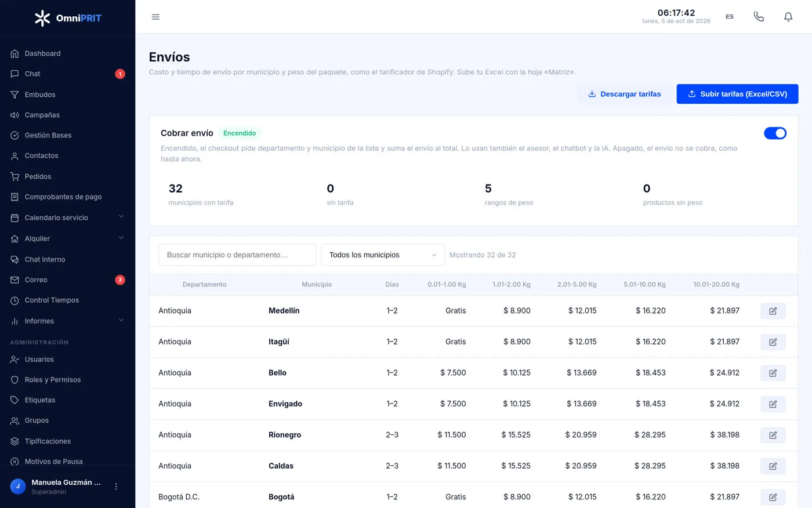Viewport: 812px width, 508px height.
Task: Edit the Bogotá shipping rate row
Action: (x=773, y=497)
